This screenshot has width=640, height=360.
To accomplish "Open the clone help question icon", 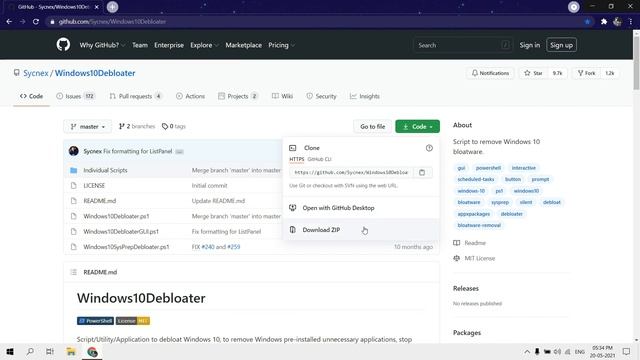I will (x=429, y=148).
